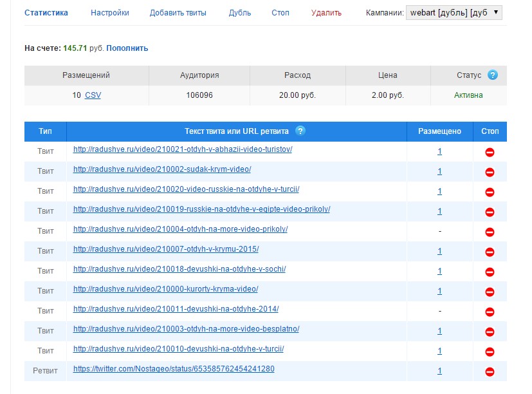The width and height of the screenshot is (532, 394).
Task: Stop the 210003-otdyh-na-more-video-besplatno tweet
Action: pyautogui.click(x=490, y=332)
